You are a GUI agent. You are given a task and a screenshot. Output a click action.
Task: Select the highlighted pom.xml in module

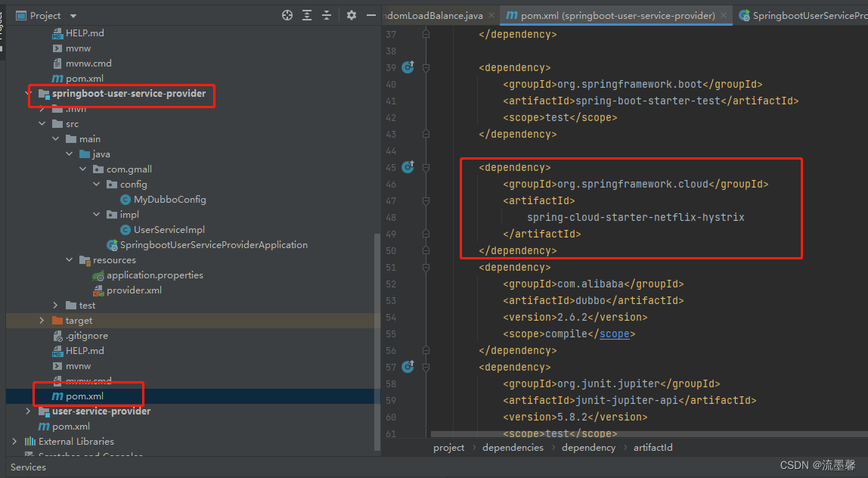pyautogui.click(x=84, y=396)
